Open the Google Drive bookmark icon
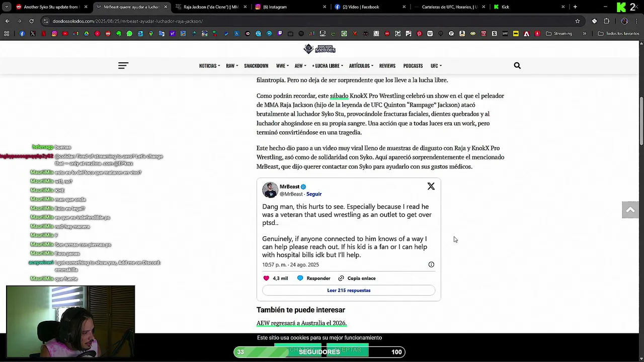The image size is (644, 362). point(87,34)
